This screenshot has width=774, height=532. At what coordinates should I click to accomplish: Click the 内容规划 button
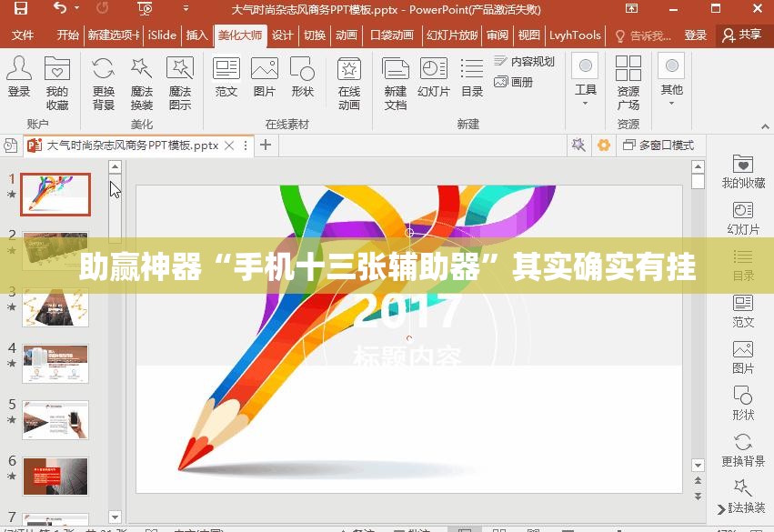(x=524, y=61)
